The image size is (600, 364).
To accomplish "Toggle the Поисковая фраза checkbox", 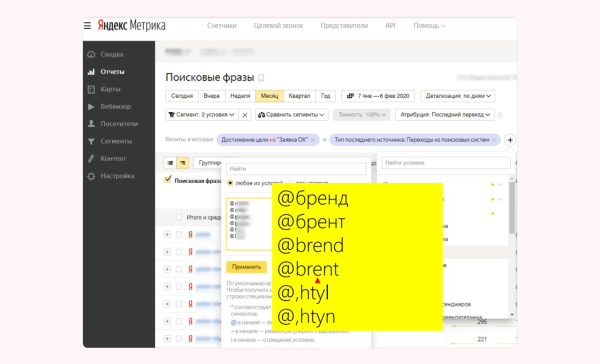I will 168,180.
